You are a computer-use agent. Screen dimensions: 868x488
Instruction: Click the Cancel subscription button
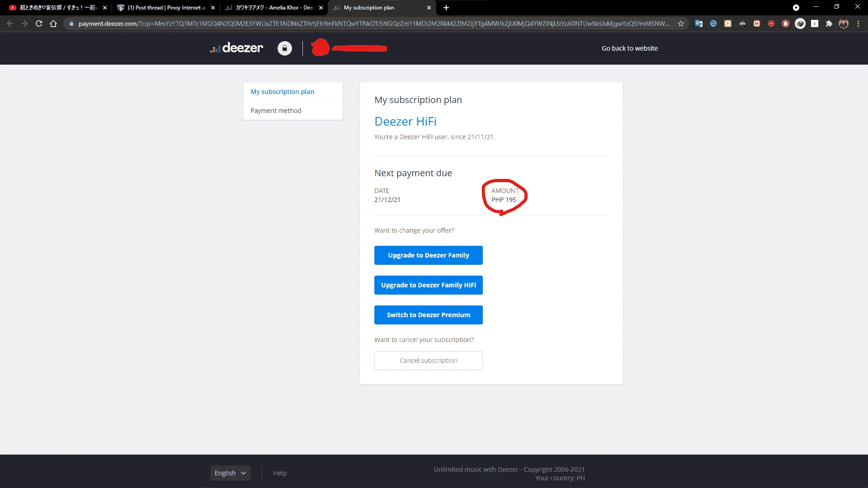pyautogui.click(x=429, y=361)
